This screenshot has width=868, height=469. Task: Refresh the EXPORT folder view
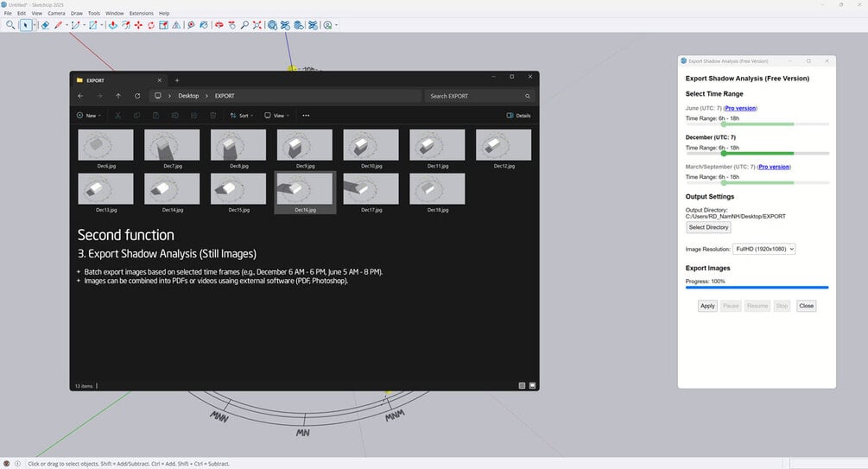pyautogui.click(x=137, y=96)
